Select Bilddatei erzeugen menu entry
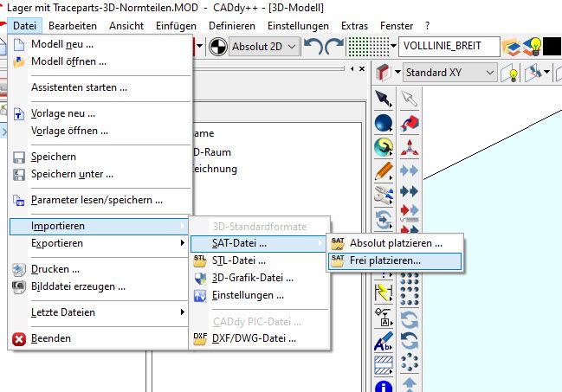562x392 pixels. 99,286
